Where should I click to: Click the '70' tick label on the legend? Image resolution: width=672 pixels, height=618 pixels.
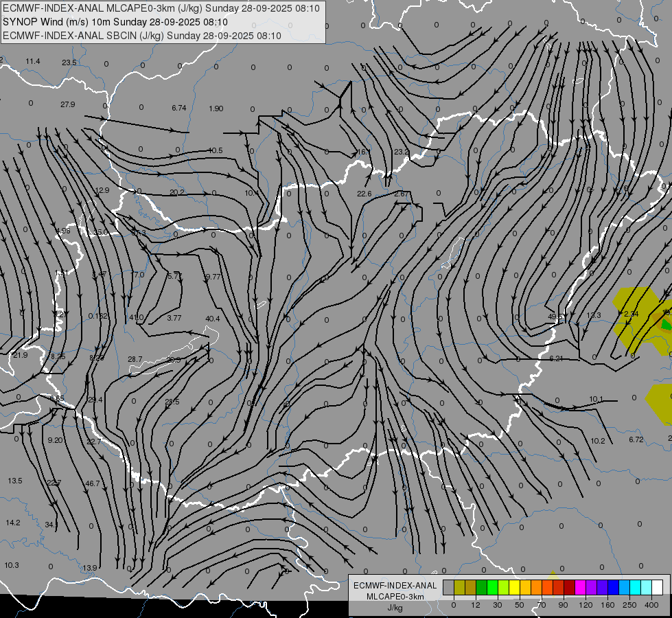pyautogui.click(x=542, y=605)
